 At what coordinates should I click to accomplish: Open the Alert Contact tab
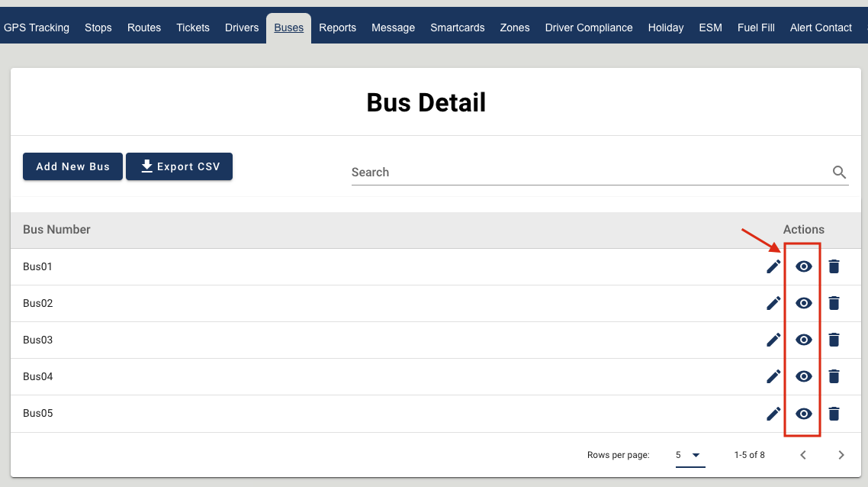(821, 27)
